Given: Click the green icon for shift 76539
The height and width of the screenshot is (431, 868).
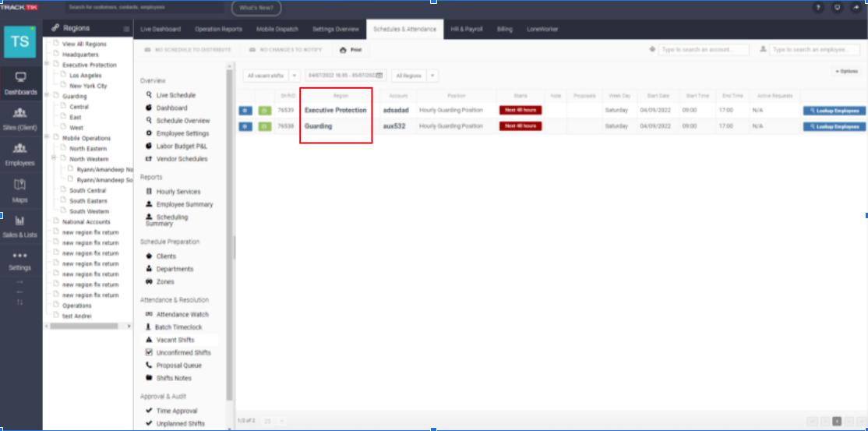Looking at the screenshot, I should click(x=265, y=110).
